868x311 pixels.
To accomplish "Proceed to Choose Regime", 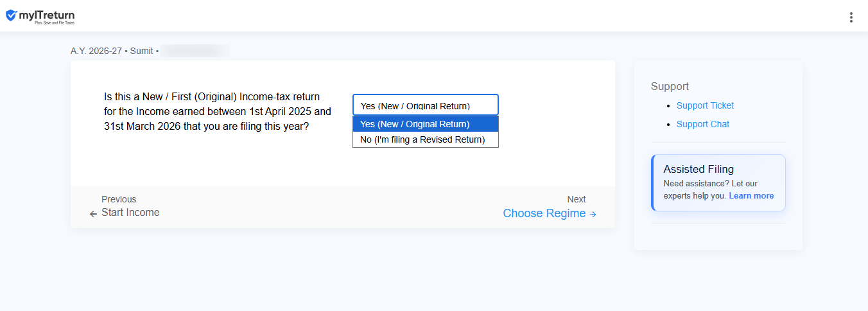I will click(544, 213).
